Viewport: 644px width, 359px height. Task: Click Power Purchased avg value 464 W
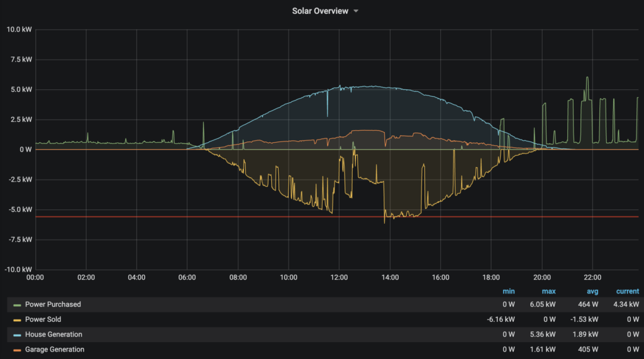[588, 304]
